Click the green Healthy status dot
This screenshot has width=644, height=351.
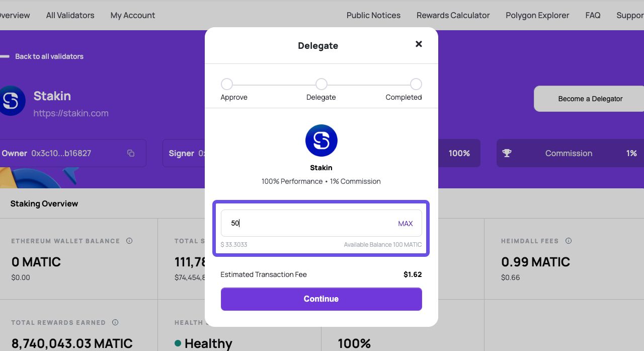(x=178, y=343)
